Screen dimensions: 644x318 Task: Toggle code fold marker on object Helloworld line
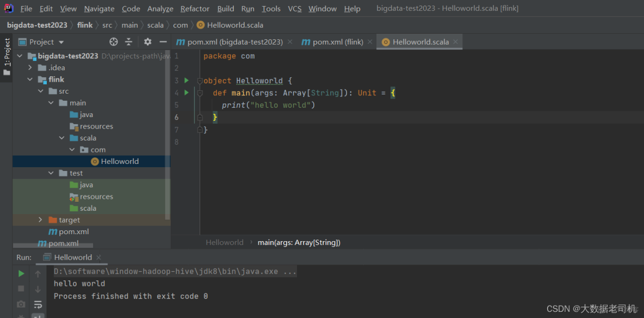(x=200, y=81)
